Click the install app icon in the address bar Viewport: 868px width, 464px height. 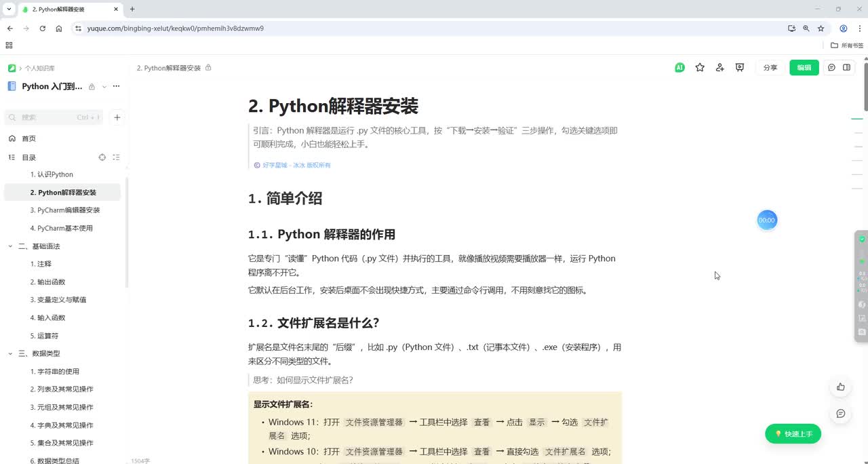pyautogui.click(x=791, y=28)
